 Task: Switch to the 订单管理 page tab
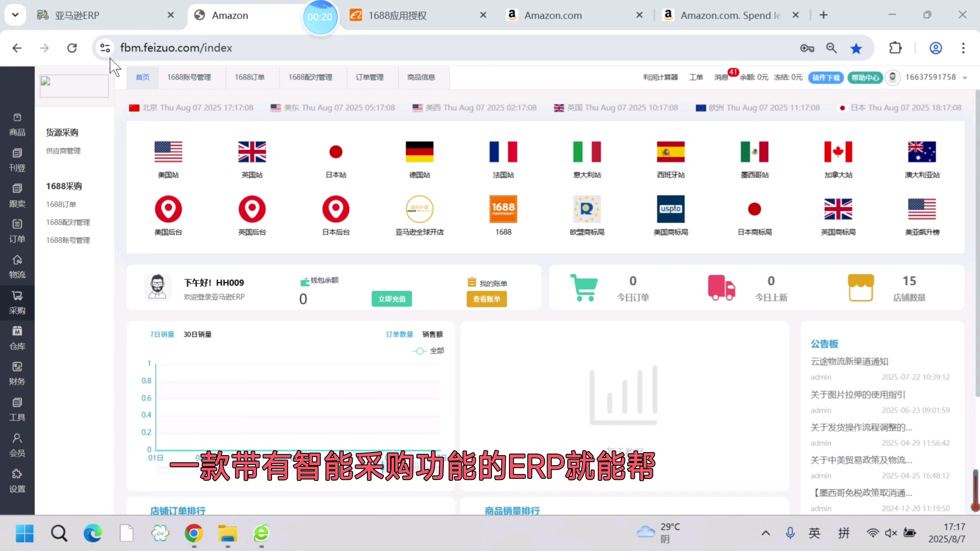point(370,77)
